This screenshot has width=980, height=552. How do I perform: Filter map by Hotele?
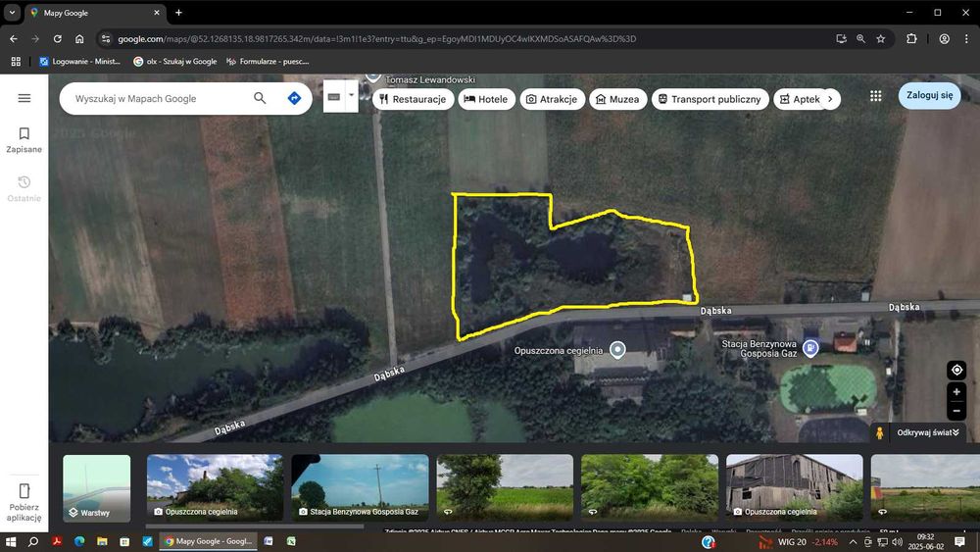486,99
